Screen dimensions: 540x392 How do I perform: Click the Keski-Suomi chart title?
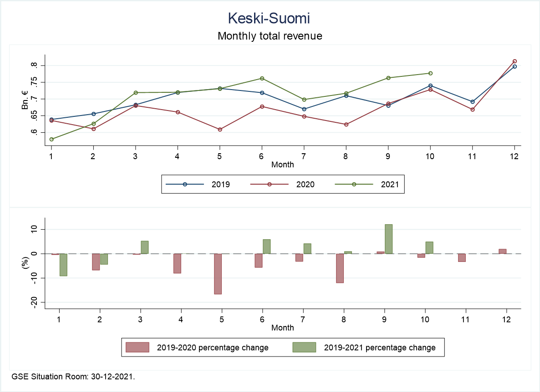270,19
